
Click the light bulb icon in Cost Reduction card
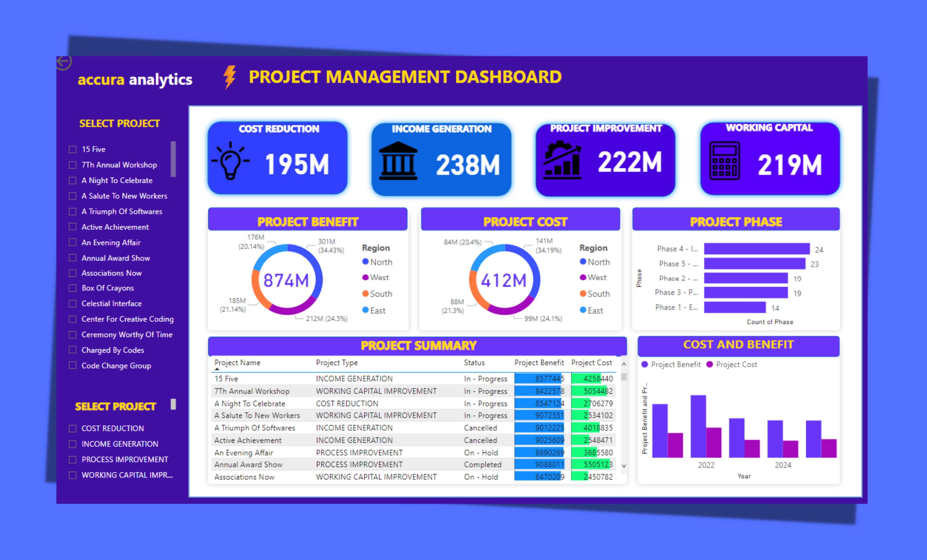[230, 161]
